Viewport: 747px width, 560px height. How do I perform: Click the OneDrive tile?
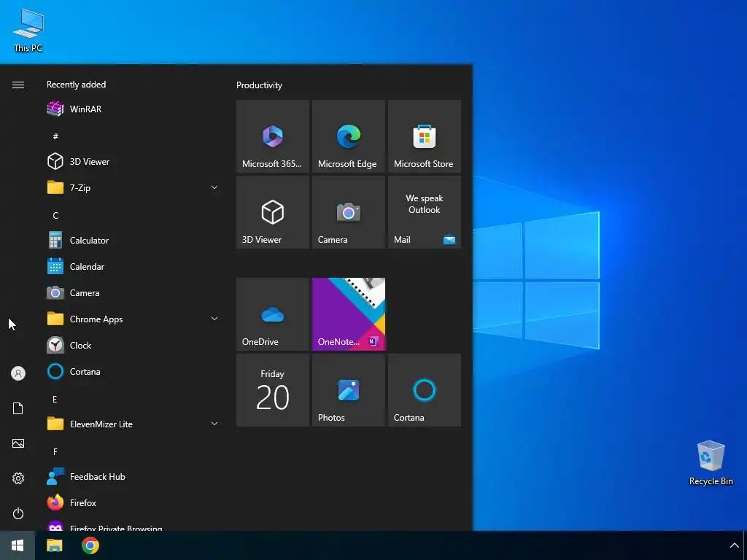(x=273, y=314)
